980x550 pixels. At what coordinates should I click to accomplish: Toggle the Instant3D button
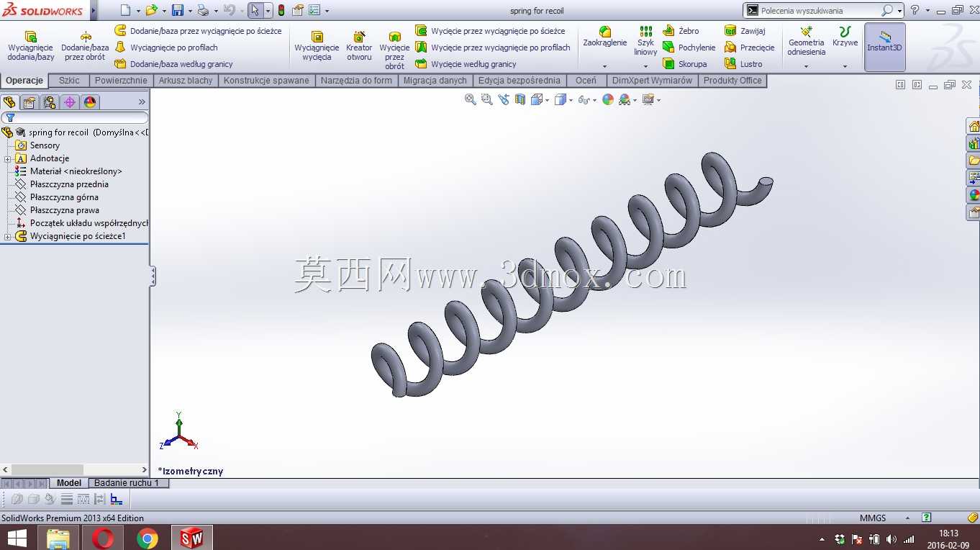[884, 47]
